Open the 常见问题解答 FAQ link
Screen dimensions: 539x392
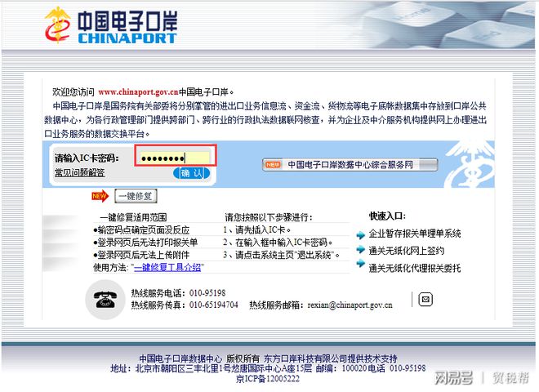click(79, 172)
